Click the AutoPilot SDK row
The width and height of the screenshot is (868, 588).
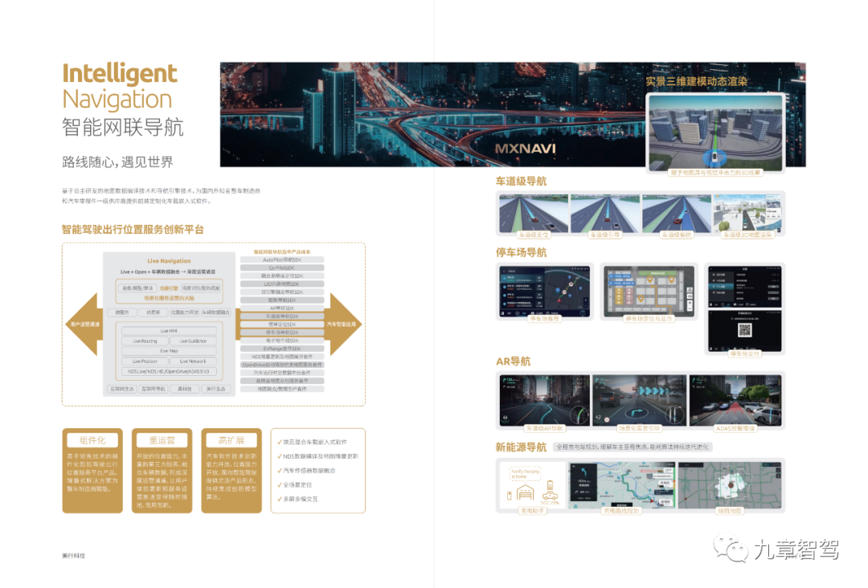282,259
